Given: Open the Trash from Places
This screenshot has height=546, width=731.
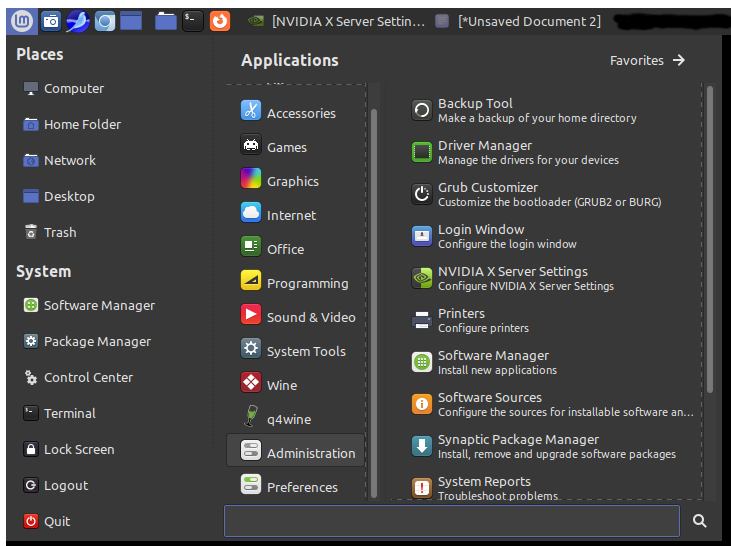Looking at the screenshot, I should coord(50,232).
